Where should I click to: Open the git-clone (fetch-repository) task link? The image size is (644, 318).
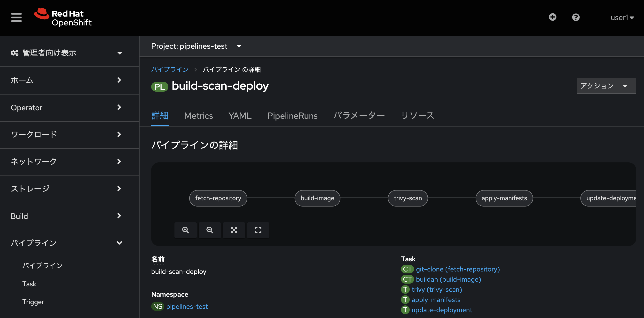(x=458, y=269)
